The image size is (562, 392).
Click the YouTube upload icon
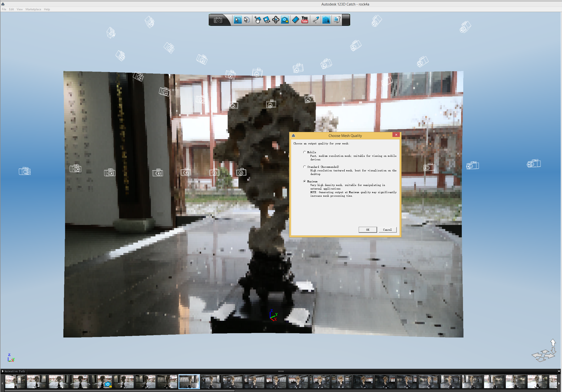pyautogui.click(x=305, y=20)
